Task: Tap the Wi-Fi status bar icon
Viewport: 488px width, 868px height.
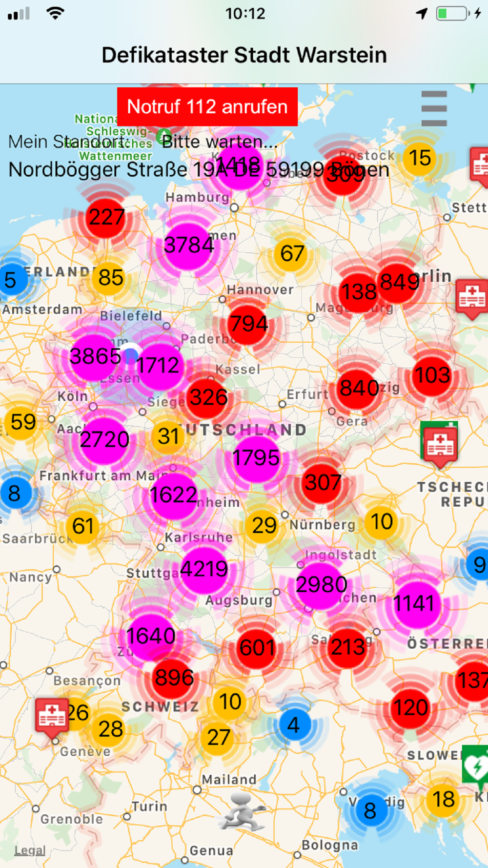Action: [x=56, y=13]
